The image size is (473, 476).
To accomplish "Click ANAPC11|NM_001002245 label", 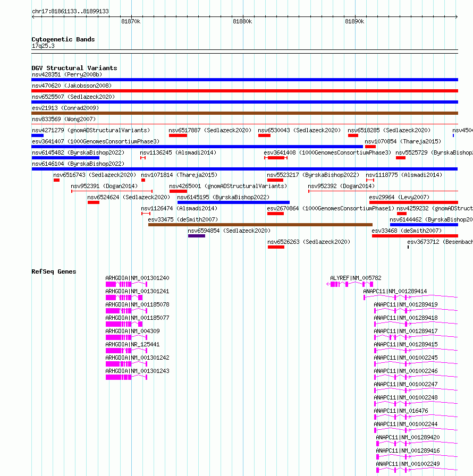I will pyautogui.click(x=406, y=358).
